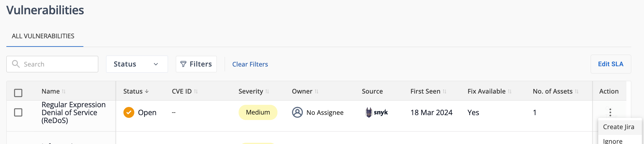Viewport: 644px width, 144px height.
Task: Focus the Search input field
Action: [x=52, y=64]
